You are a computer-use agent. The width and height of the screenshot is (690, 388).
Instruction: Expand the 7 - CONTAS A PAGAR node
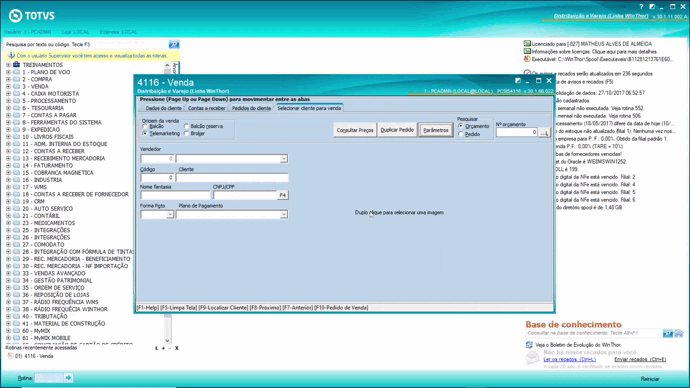tap(8, 115)
